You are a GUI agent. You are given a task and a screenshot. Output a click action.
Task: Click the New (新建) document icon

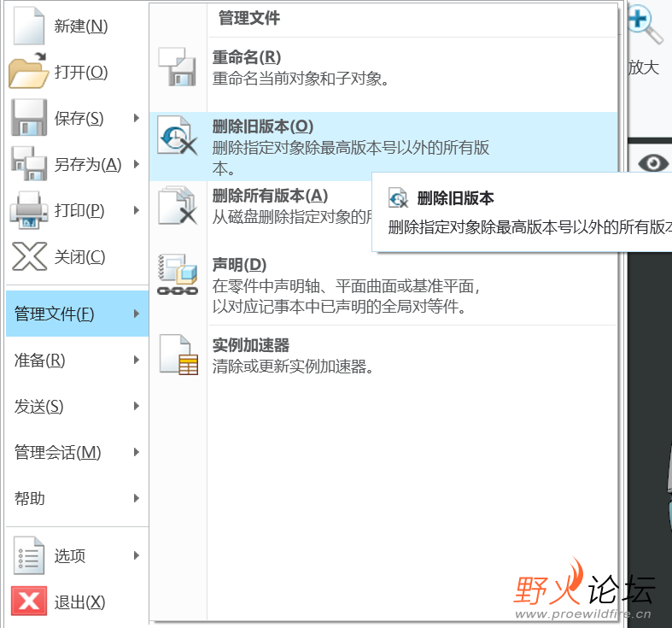coord(29,26)
